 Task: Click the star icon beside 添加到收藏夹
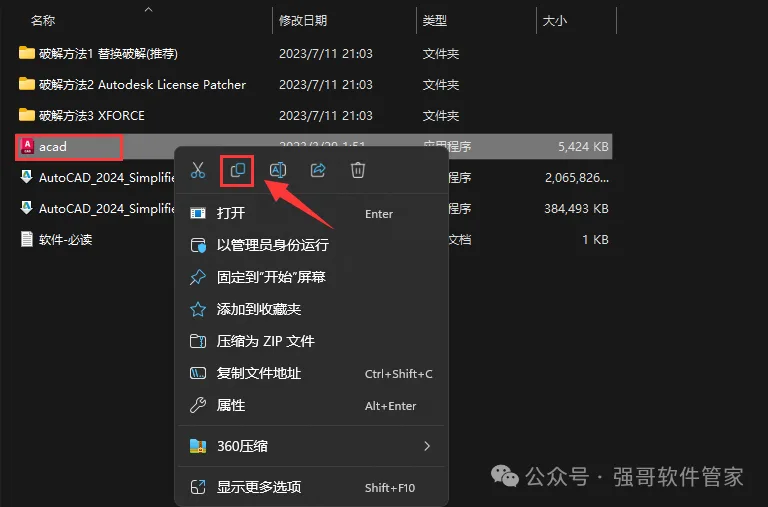[x=198, y=309]
